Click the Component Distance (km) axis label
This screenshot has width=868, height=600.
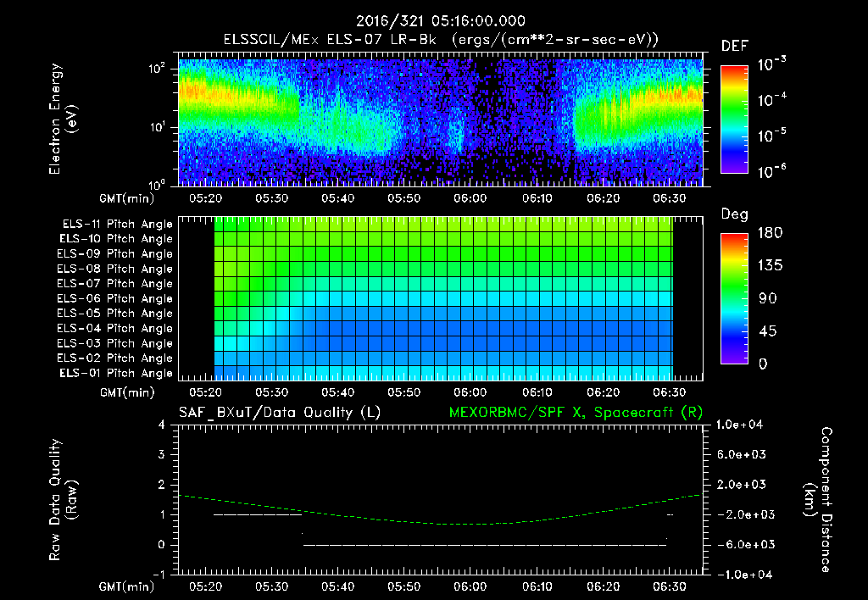818,499
